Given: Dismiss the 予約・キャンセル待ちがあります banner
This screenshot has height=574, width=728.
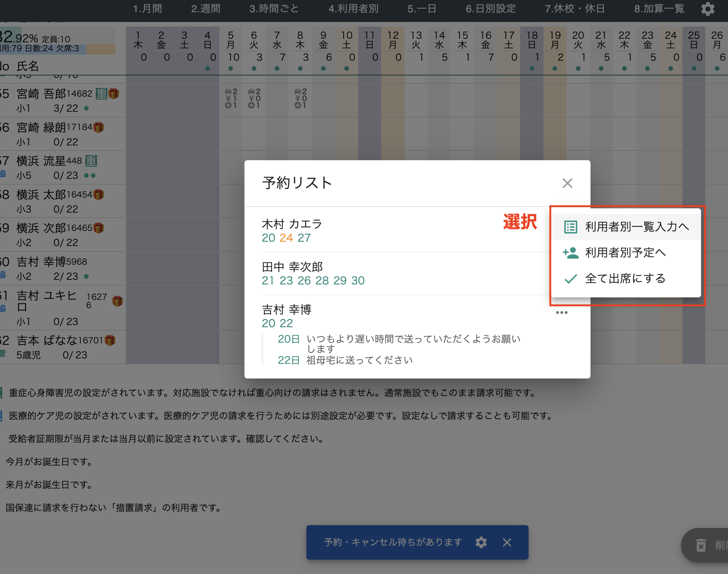Looking at the screenshot, I should [x=507, y=542].
